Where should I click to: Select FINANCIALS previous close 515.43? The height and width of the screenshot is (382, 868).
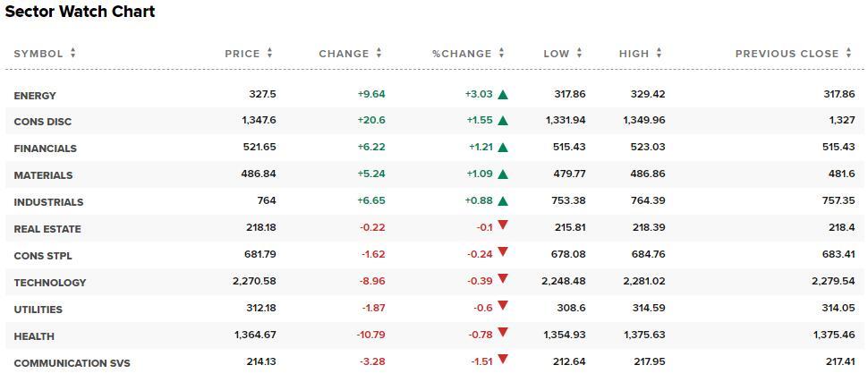tap(839, 148)
